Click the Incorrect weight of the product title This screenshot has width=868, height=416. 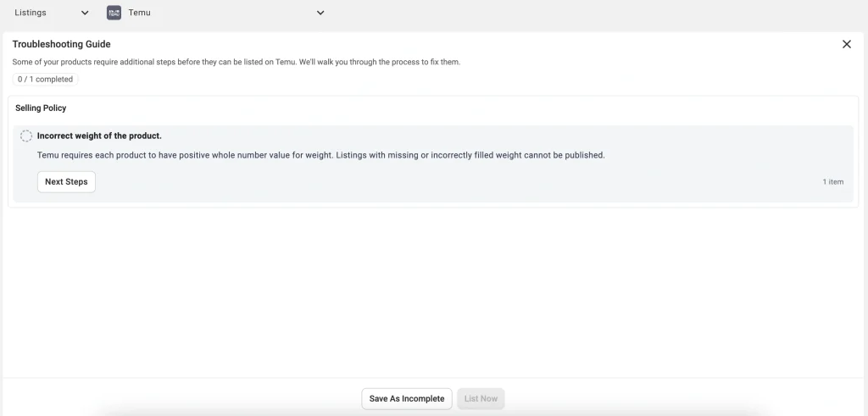pos(99,136)
